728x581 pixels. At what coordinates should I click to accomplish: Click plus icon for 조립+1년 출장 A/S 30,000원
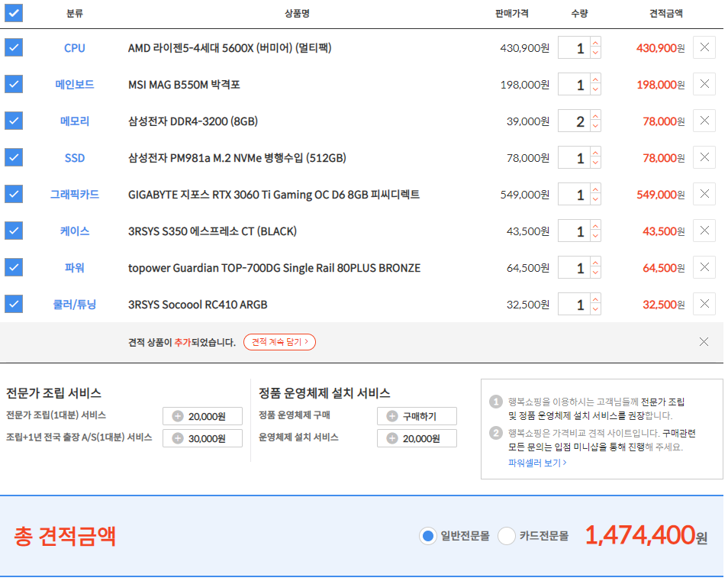point(178,438)
